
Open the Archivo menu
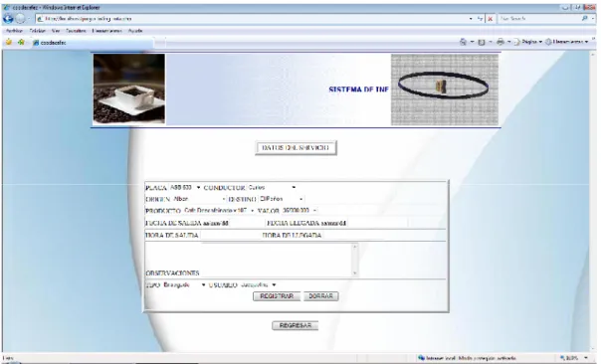click(x=14, y=31)
